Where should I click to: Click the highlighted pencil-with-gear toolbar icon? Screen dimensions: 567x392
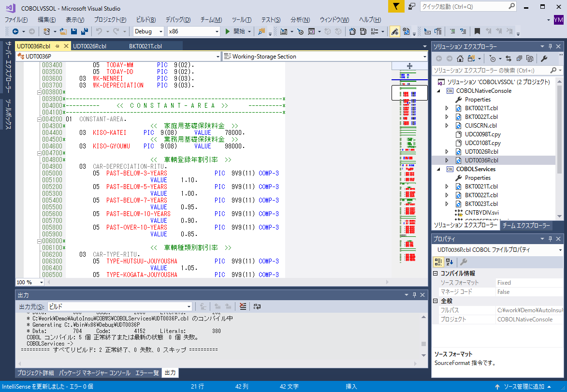[x=395, y=31]
